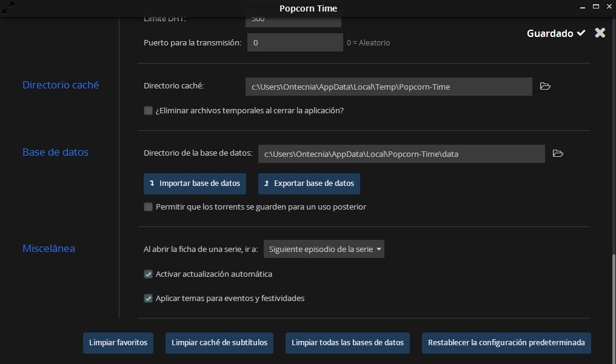Click Limpiar todas las bases de datos
616x364 pixels.
(347, 343)
